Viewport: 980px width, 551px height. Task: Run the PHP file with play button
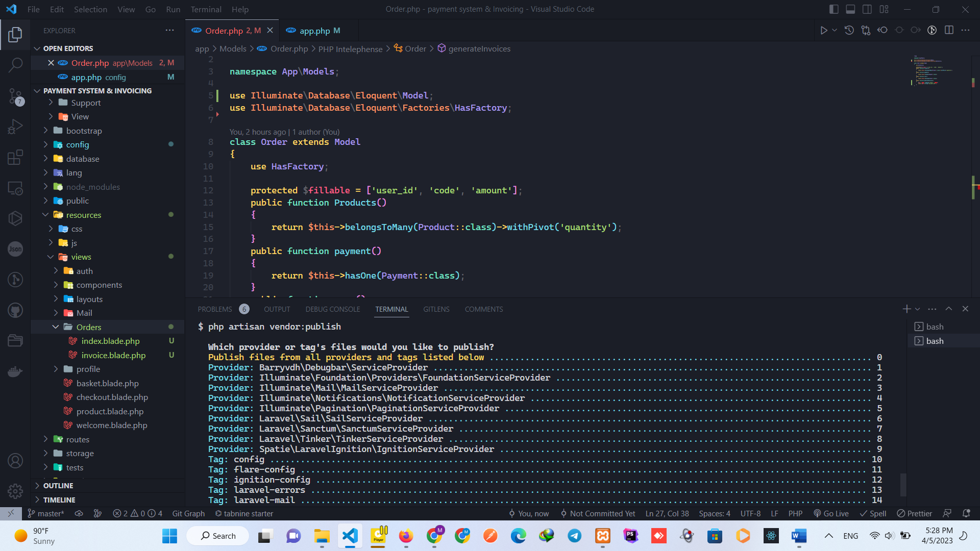click(x=823, y=31)
